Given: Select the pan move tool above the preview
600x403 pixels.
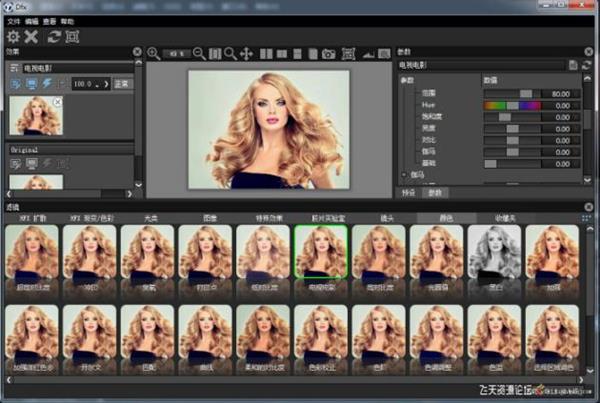Looking at the screenshot, I should coord(246,53).
